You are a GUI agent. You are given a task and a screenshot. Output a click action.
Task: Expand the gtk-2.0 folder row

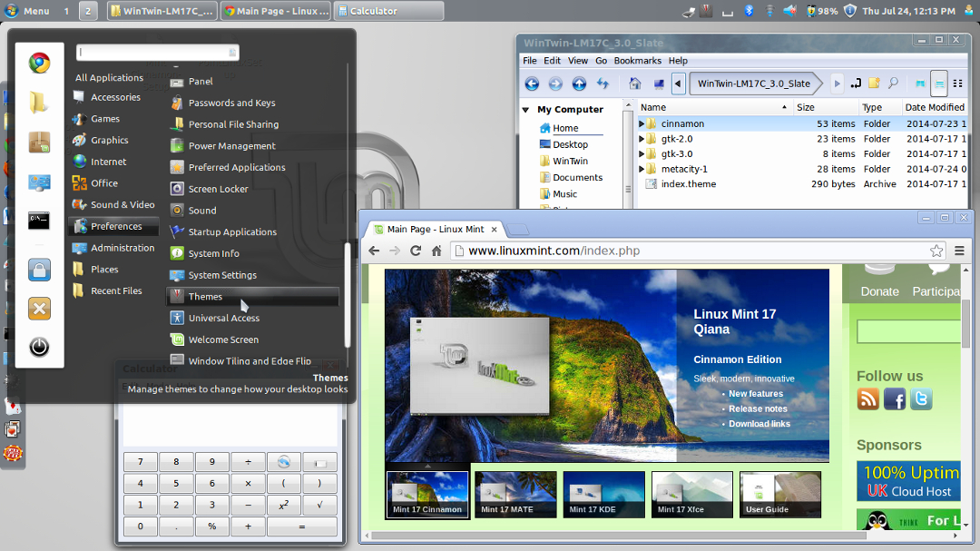[x=642, y=139]
